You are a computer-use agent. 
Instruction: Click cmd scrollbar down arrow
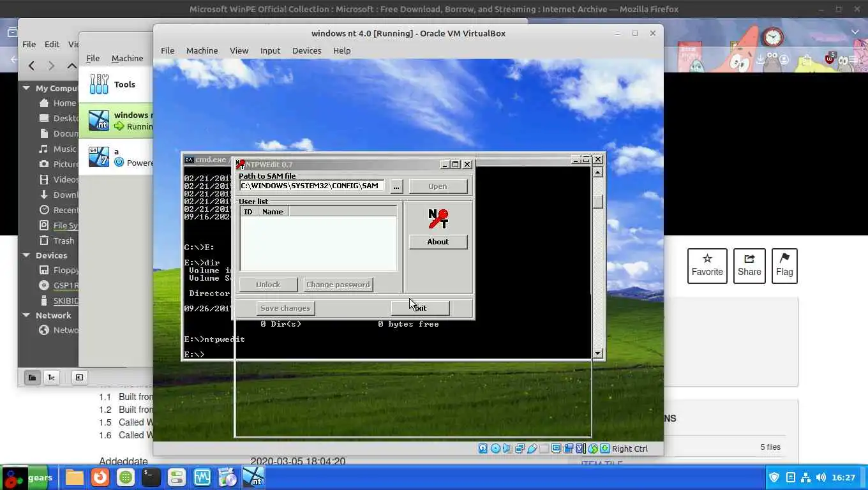click(598, 353)
